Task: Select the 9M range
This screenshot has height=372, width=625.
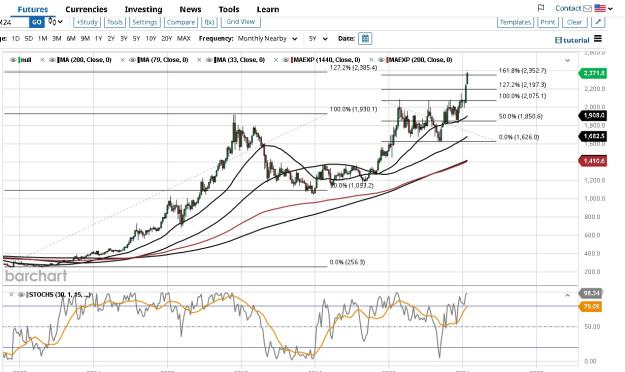Action: [x=85, y=39]
